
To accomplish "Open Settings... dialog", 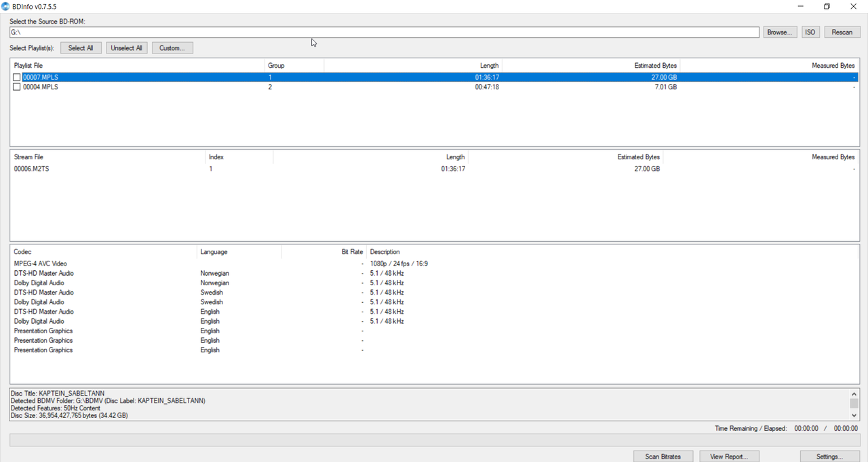I will [830, 457].
